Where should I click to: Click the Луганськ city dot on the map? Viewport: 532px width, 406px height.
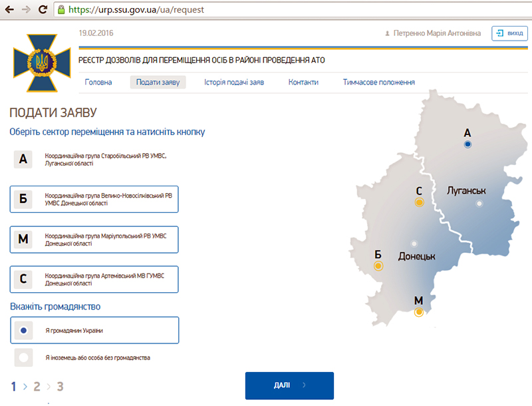pyautogui.click(x=479, y=204)
